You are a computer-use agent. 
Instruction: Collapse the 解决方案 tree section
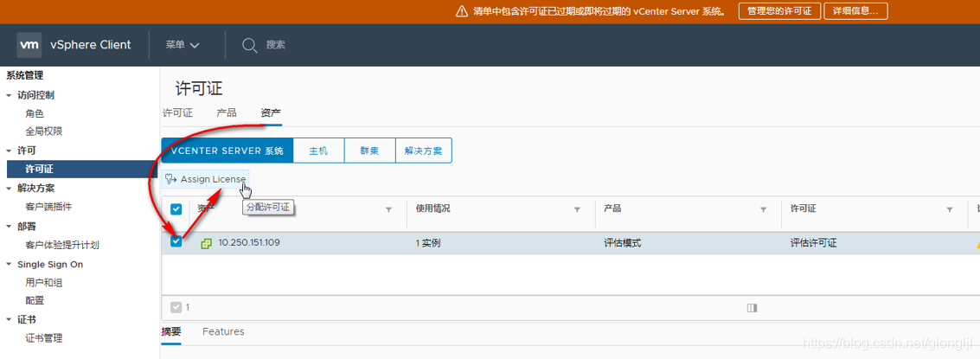coord(9,189)
